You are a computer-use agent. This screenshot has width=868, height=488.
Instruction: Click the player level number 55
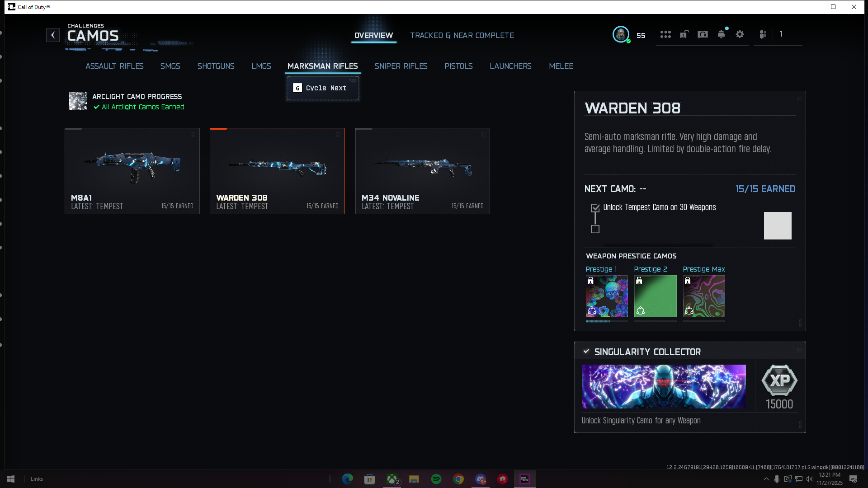point(641,35)
